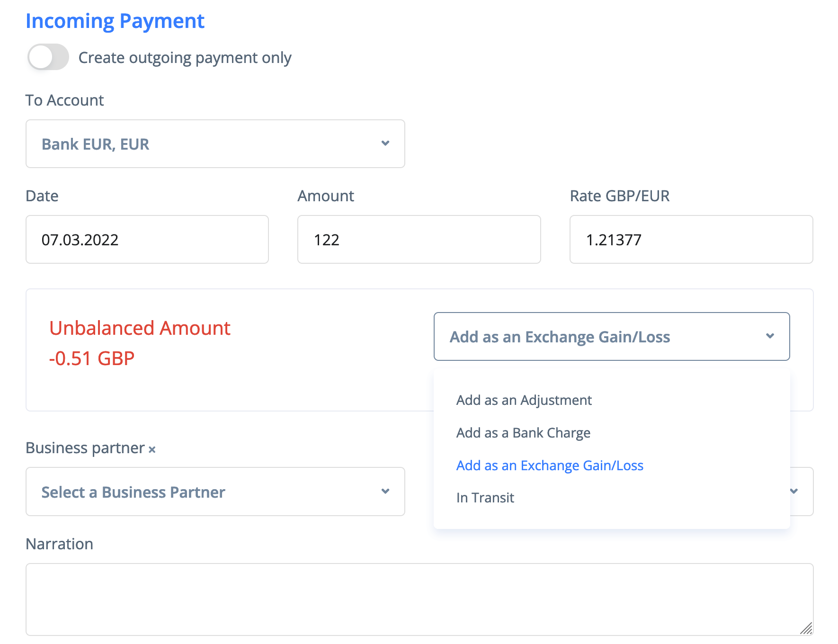This screenshot has height=644, width=838.
Task: Focus the Date field showing 07.03.2022
Action: 147,240
